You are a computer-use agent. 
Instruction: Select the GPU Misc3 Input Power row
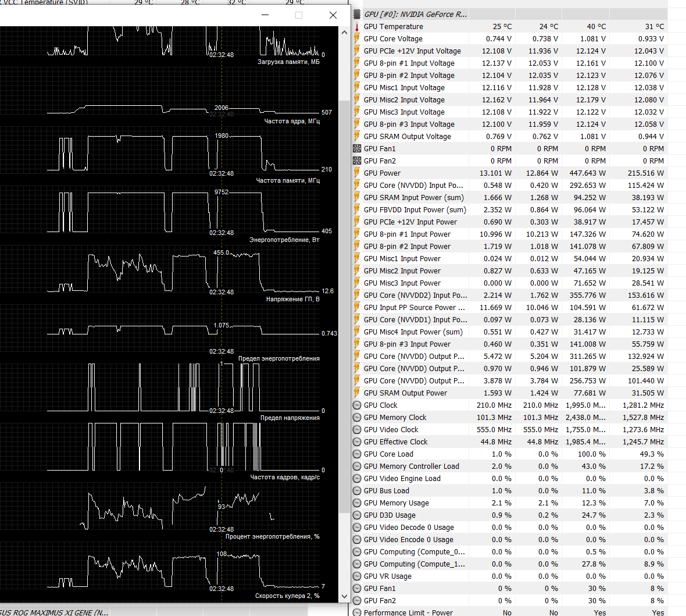pos(509,283)
